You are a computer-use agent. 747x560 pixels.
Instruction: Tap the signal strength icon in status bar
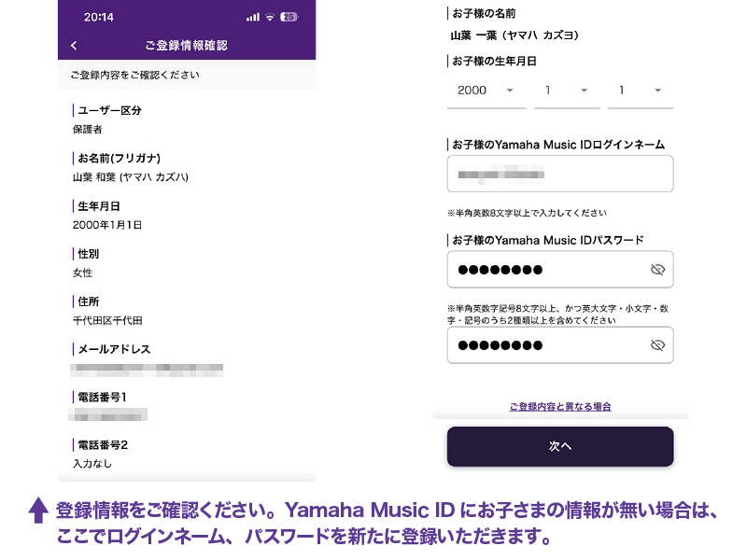(253, 17)
